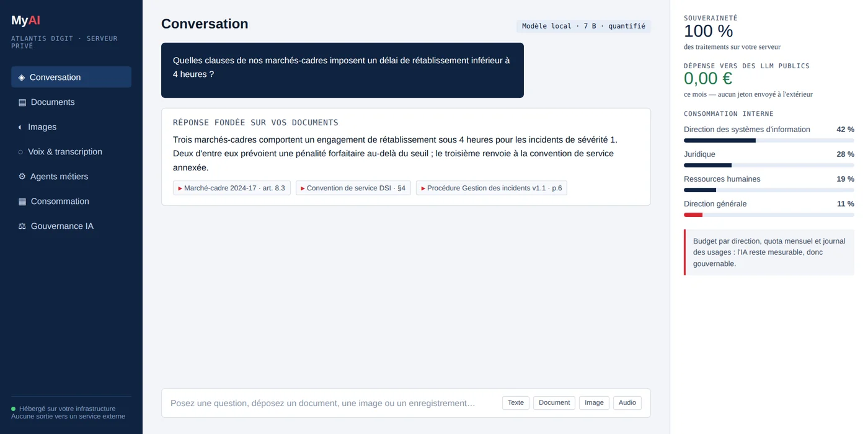Click 'Aucune sortie vers un service externe' text
Viewport: 868px width, 434px height.
68,417
